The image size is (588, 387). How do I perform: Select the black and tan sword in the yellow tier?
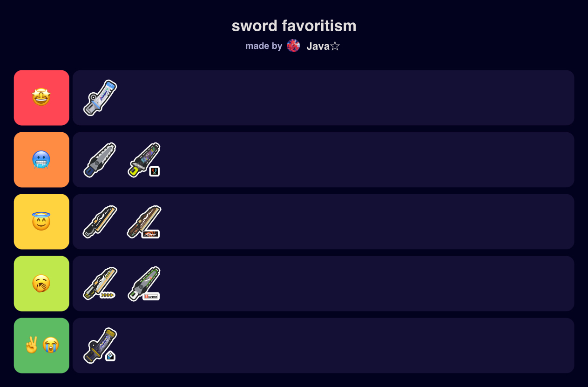pos(100,222)
